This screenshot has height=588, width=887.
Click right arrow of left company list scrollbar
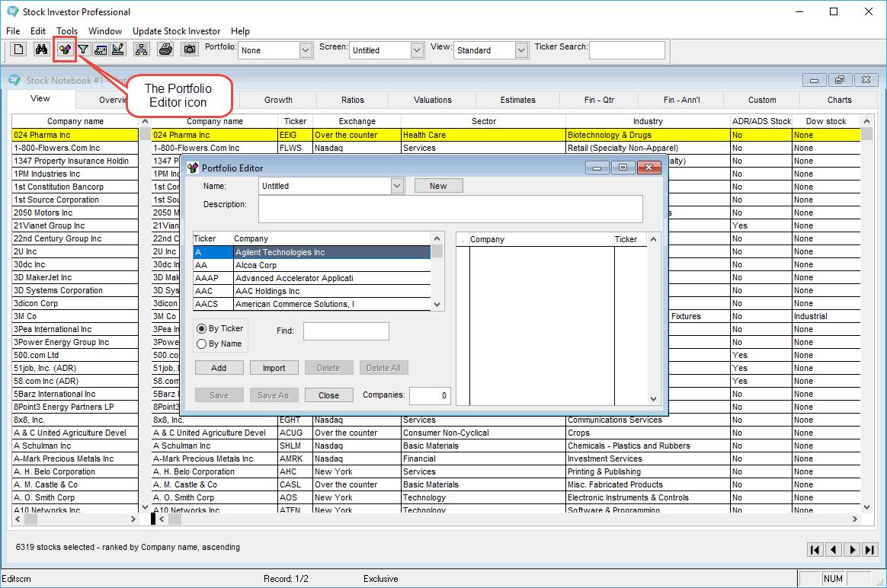(x=133, y=519)
